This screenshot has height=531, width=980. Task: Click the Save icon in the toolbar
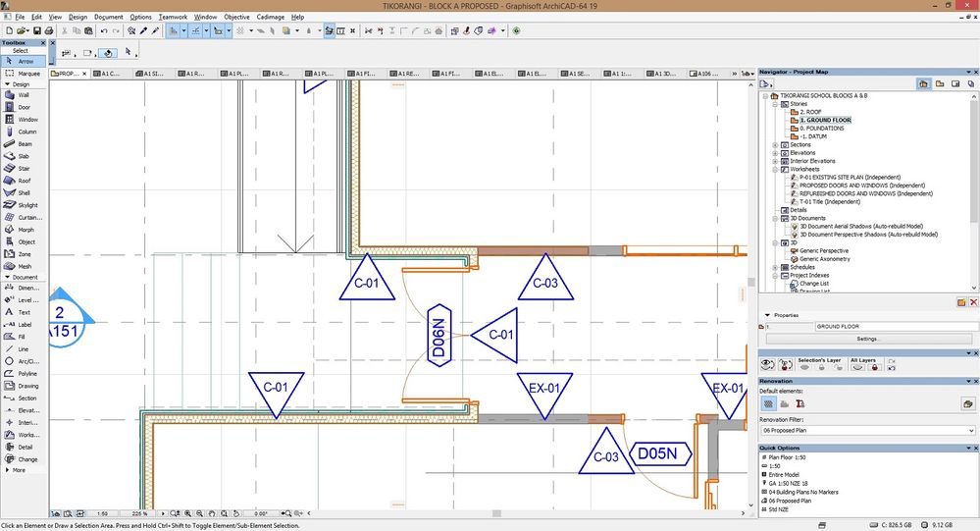tap(37, 30)
